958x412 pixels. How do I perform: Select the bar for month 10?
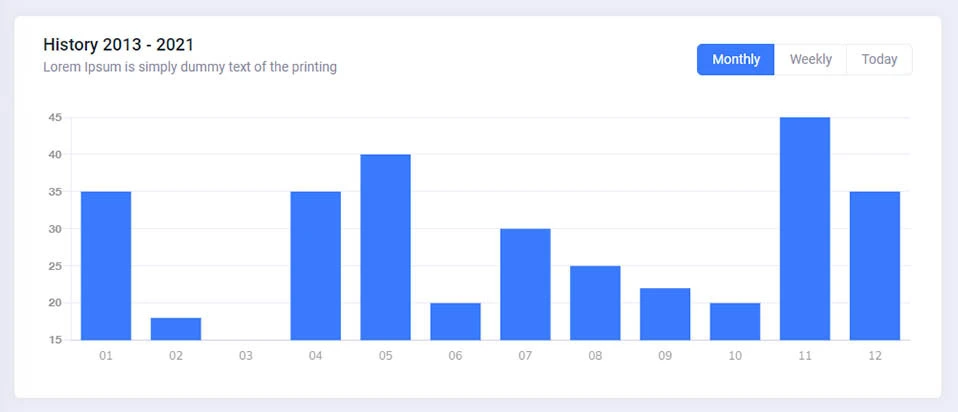coord(735,321)
